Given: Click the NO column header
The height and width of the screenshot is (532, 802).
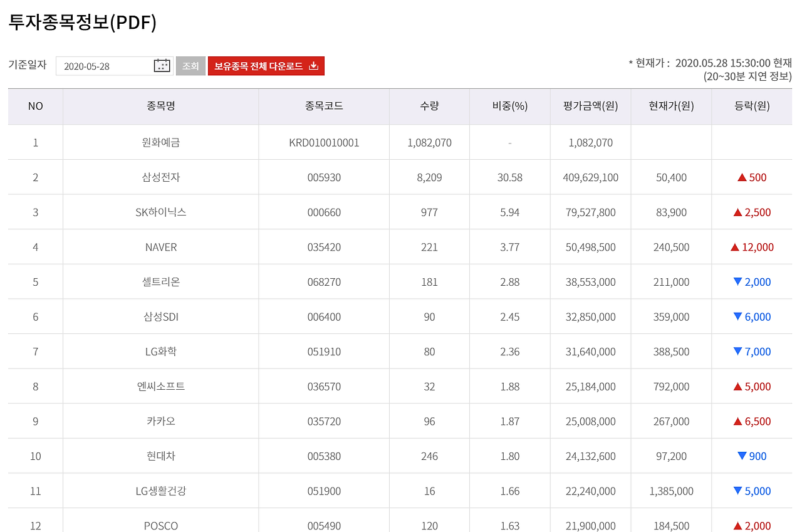Looking at the screenshot, I should click(x=36, y=107).
